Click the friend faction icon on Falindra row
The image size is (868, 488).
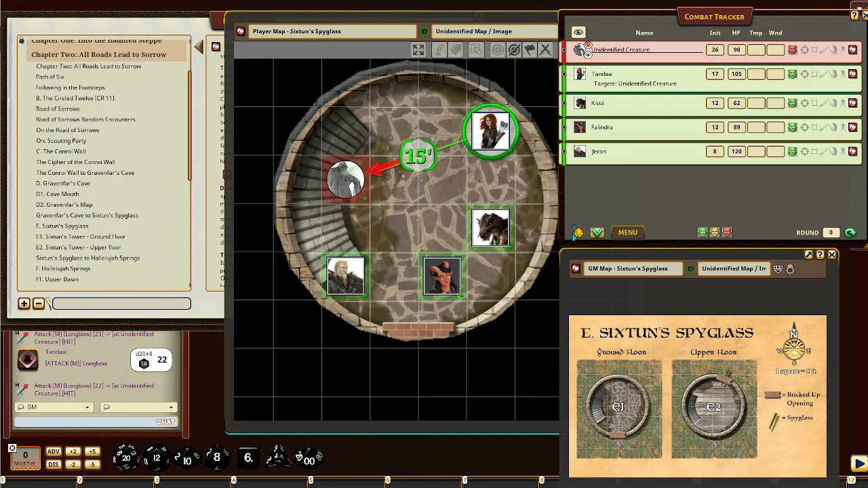coord(792,127)
